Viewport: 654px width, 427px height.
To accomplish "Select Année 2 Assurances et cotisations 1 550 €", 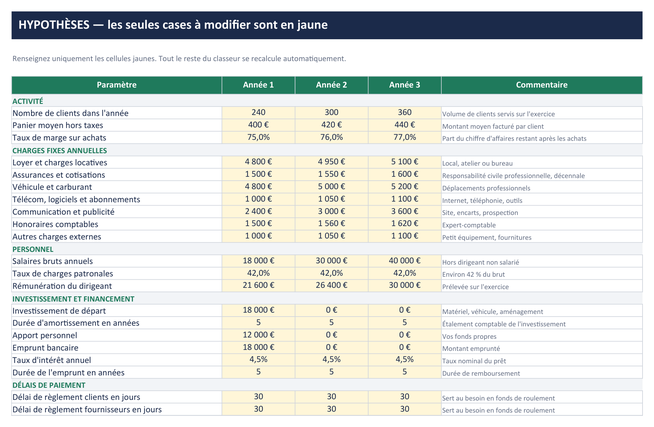I will (331, 174).
